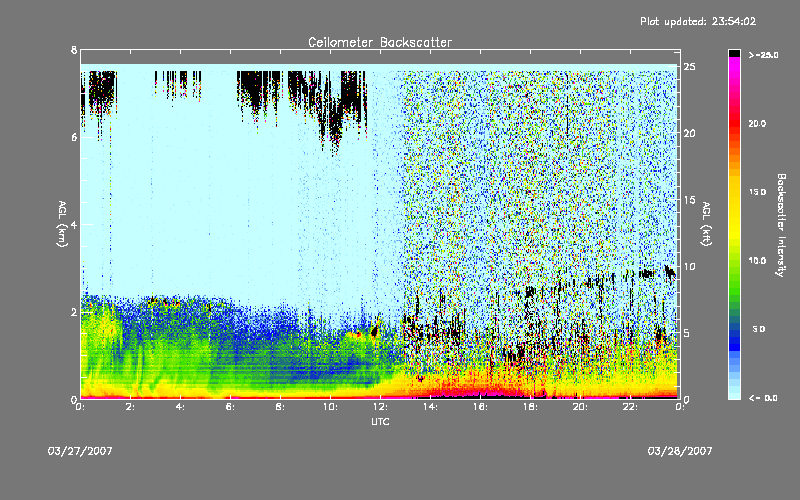Click the "03/28/2007" end date

680,451
